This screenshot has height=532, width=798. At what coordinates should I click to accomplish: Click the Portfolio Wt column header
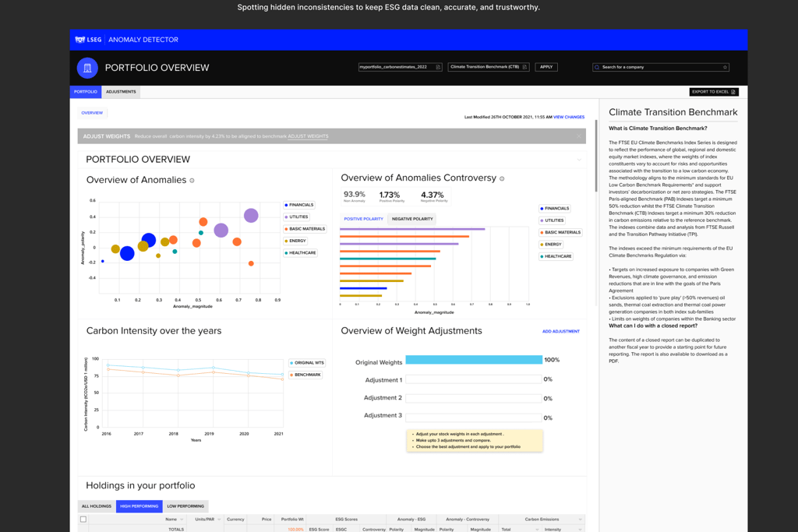292,520
